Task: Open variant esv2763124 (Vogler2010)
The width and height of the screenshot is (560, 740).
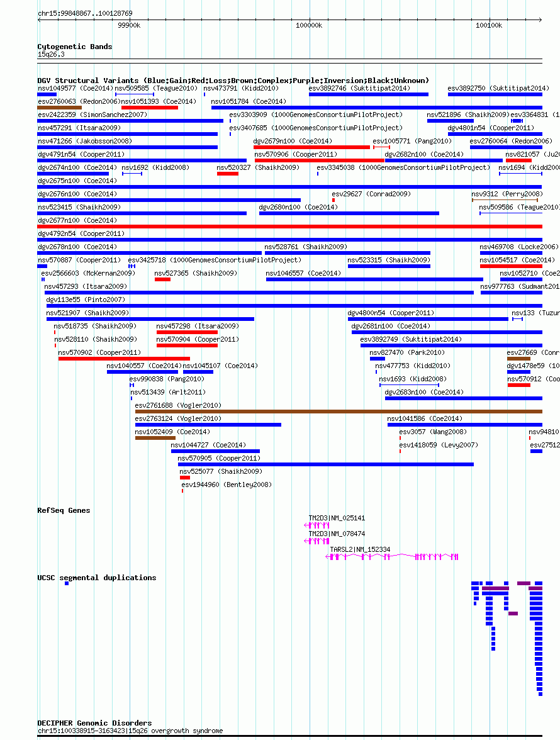Action: pos(208,425)
